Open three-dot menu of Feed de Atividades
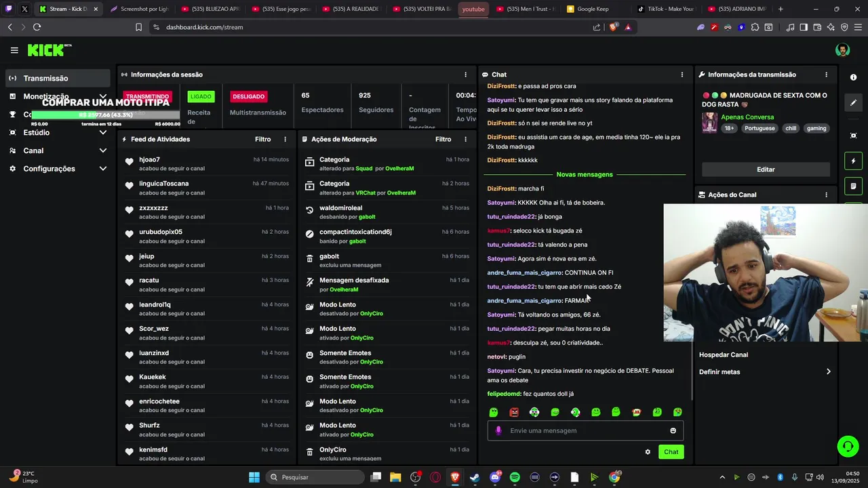Image resolution: width=868 pixels, height=488 pixels. tap(285, 139)
